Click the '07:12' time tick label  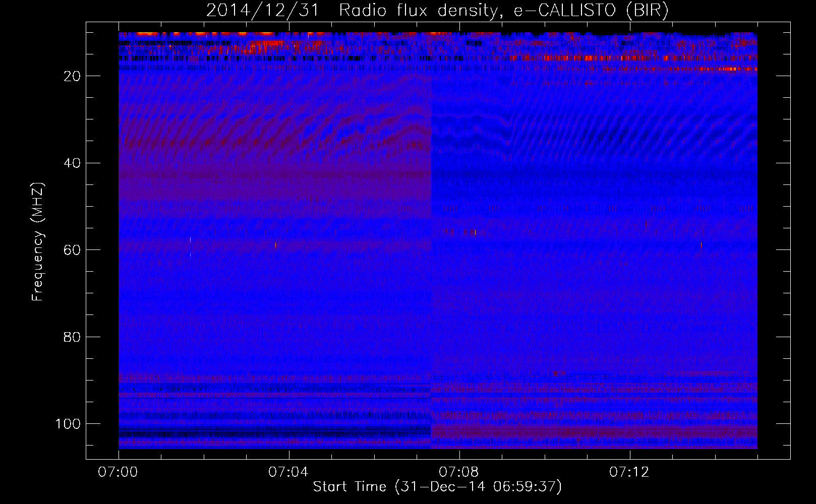click(629, 472)
